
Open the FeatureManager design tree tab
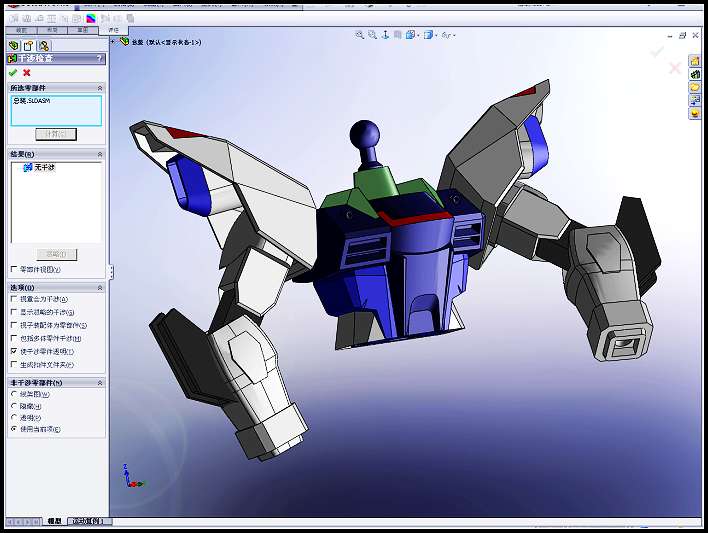[x=14, y=46]
